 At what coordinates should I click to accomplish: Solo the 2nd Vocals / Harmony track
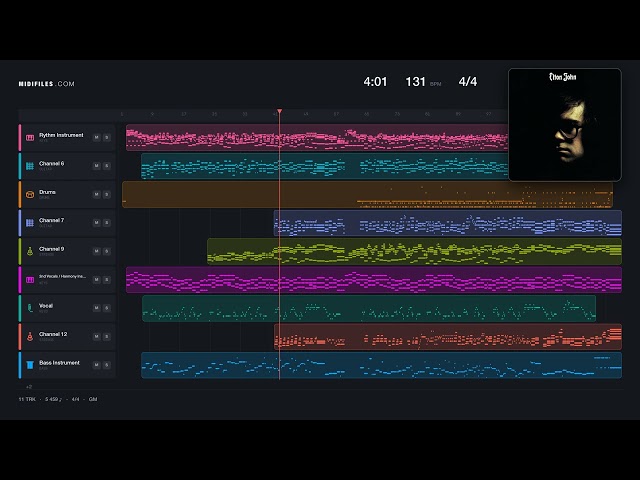point(107,280)
